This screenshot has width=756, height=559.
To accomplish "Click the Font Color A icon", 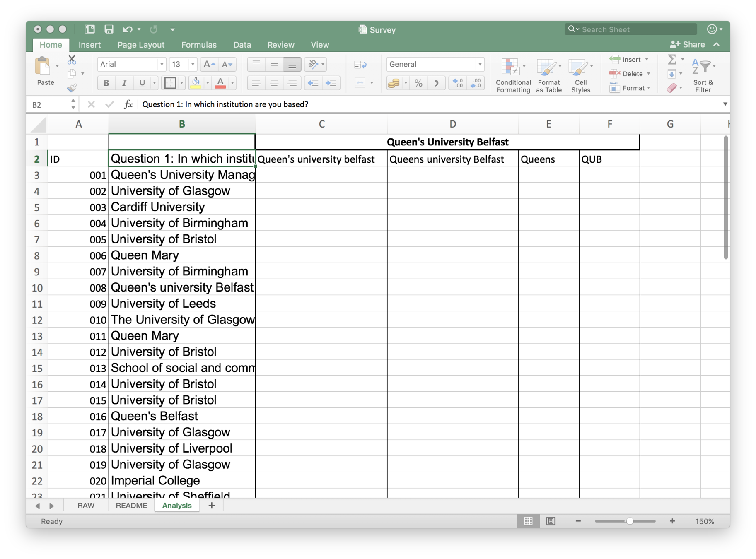I will pyautogui.click(x=221, y=83).
